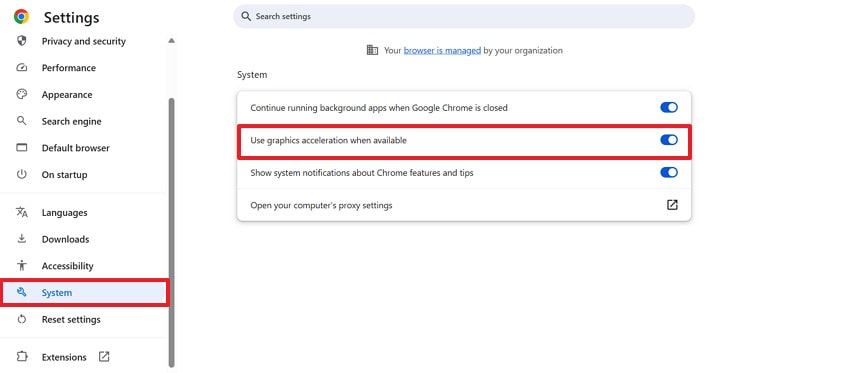This screenshot has height=373, width=850.
Task: Click the Downloads arrow icon
Action: pos(22,239)
